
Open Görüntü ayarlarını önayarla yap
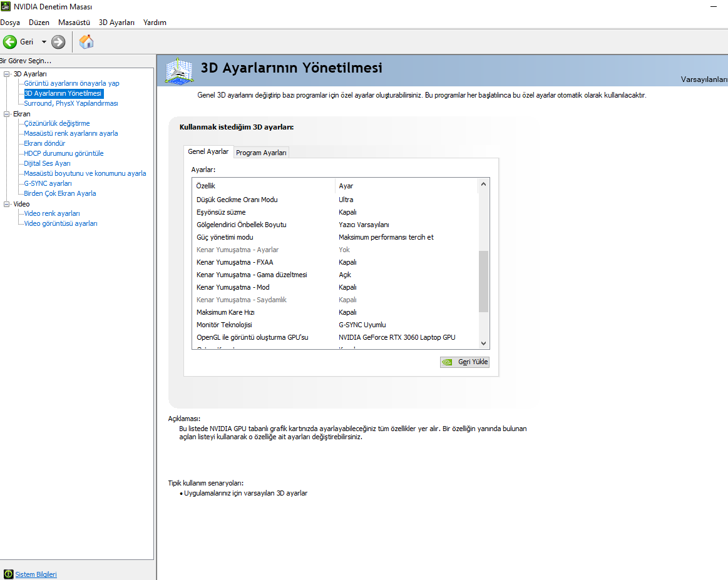point(71,83)
